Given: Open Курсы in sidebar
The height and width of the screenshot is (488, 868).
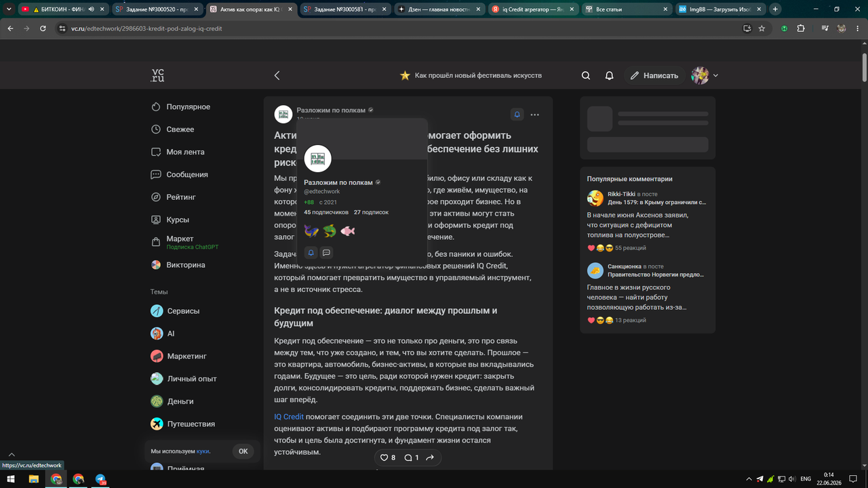Looking at the screenshot, I should click(x=170, y=220).
